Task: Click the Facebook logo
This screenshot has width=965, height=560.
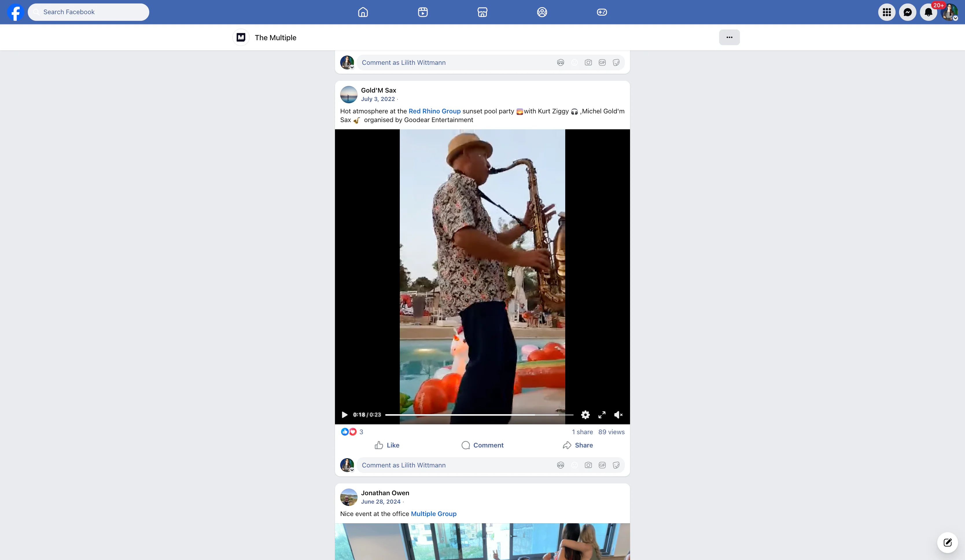Action: pyautogui.click(x=16, y=12)
